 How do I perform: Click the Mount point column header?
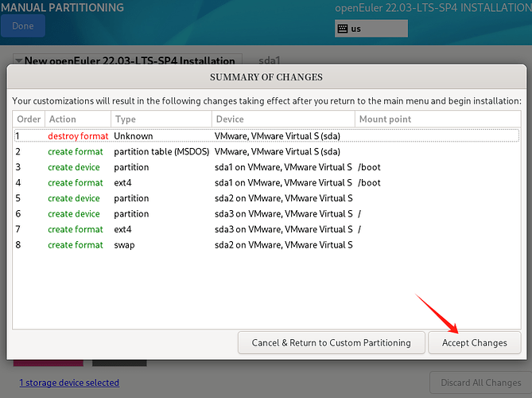click(x=438, y=119)
